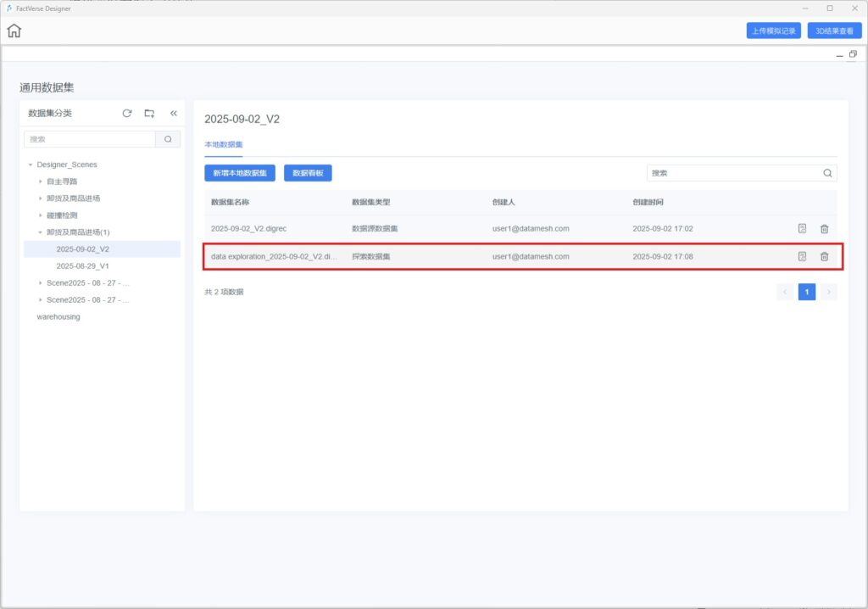
Task: Click the 2025-09-02_V2 panel heading
Action: 242,119
